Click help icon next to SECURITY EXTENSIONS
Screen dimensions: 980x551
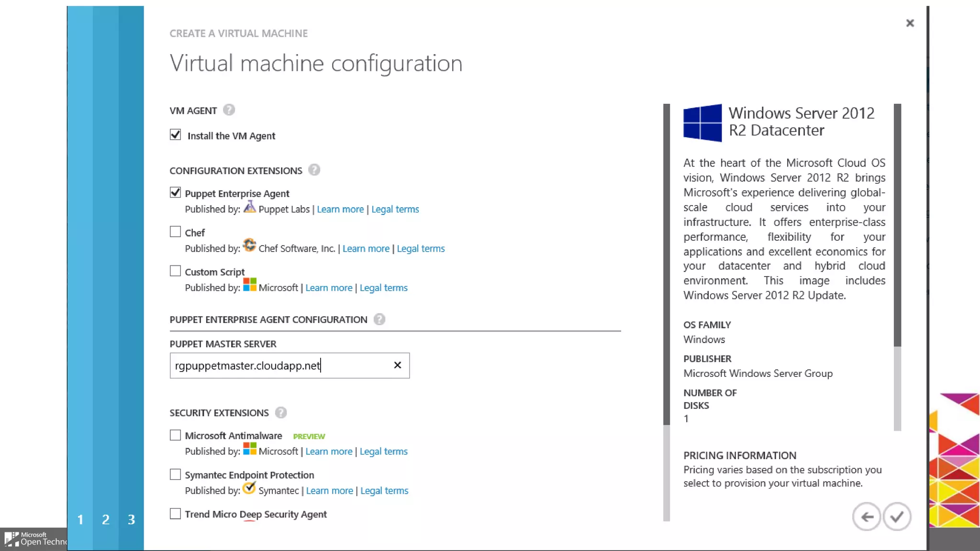(281, 412)
